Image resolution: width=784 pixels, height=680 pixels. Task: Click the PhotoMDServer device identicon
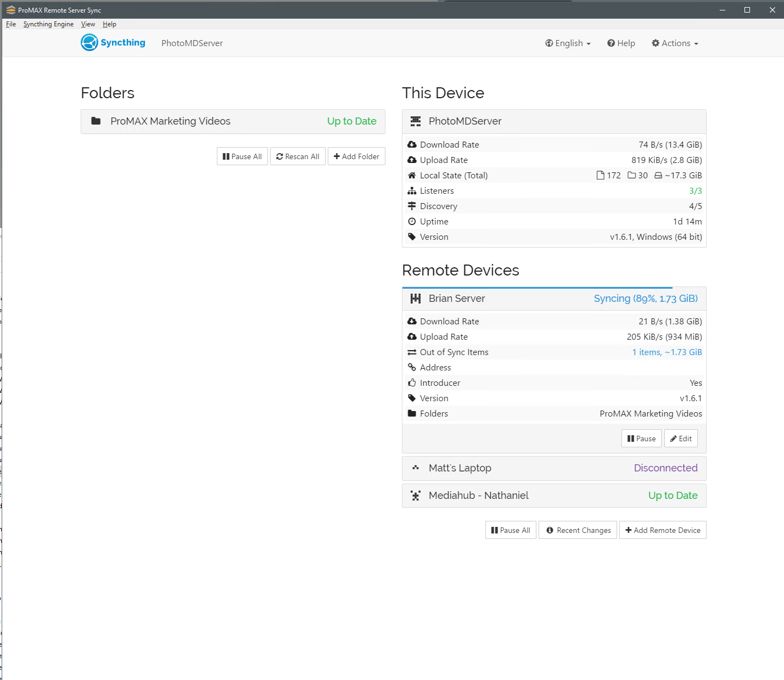click(416, 121)
